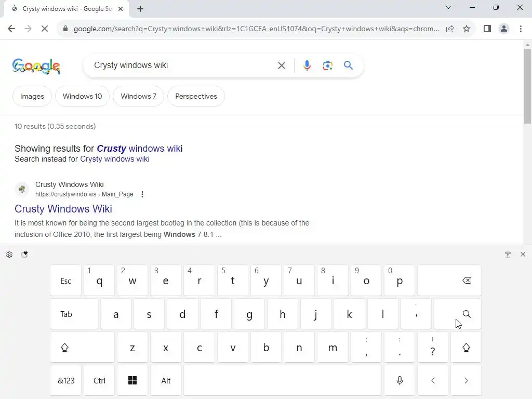532x399 pixels.
Task: Open the tab search chevron
Action: point(448,7)
